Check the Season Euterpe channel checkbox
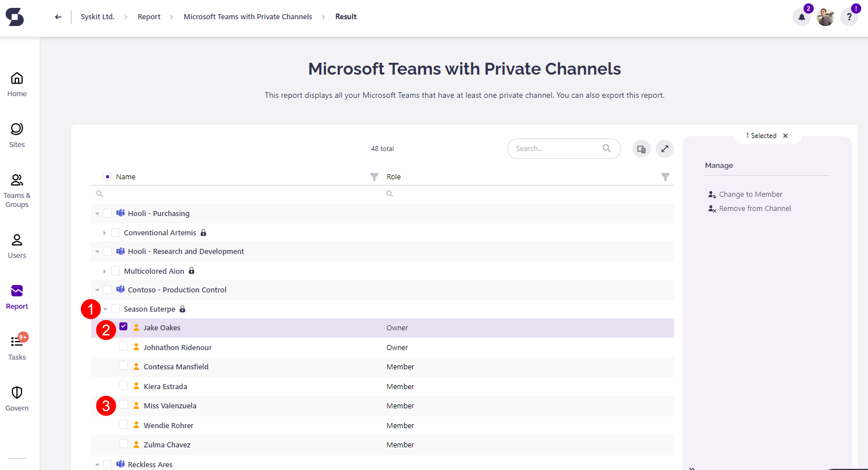 (115, 308)
